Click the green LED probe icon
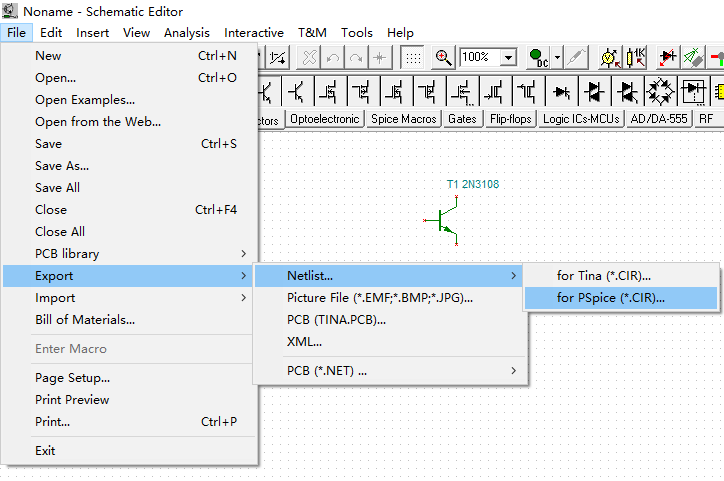 tap(693, 58)
